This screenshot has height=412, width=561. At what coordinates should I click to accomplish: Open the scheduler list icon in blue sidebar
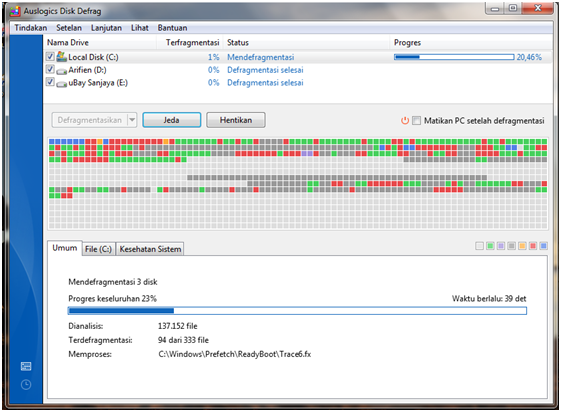(x=26, y=366)
